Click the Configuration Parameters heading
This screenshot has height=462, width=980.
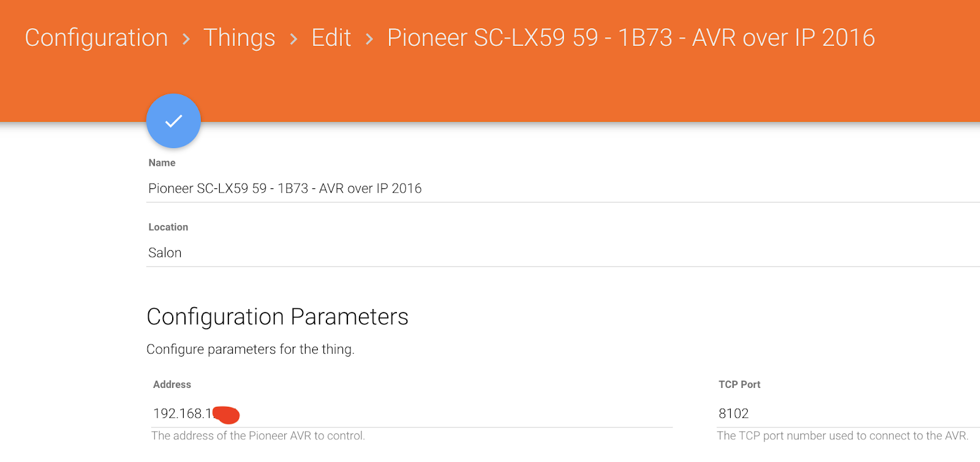coord(277,317)
